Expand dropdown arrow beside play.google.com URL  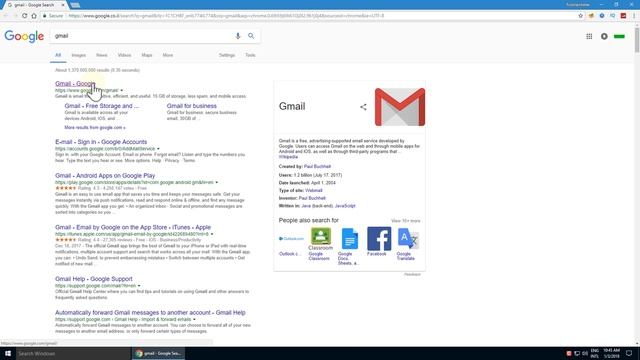(217, 182)
